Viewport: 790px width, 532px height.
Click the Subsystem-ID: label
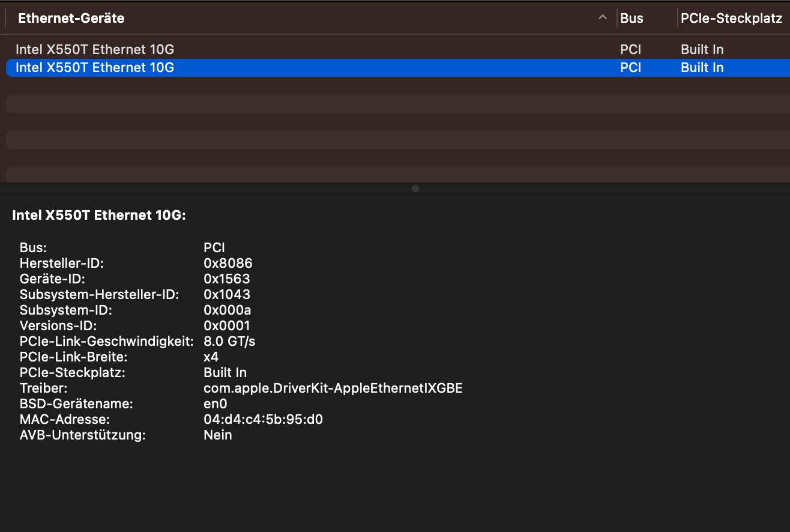[x=66, y=310]
